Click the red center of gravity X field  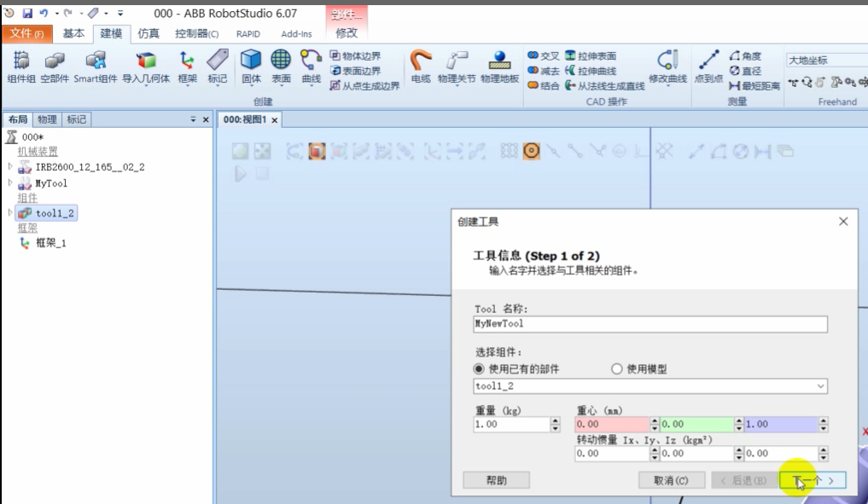point(612,425)
